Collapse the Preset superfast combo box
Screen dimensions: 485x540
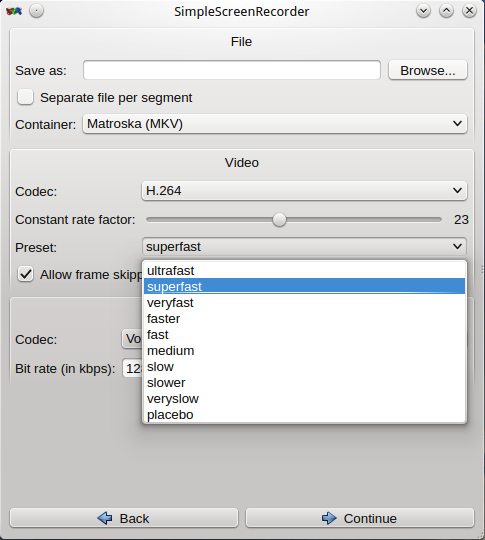tap(304, 247)
